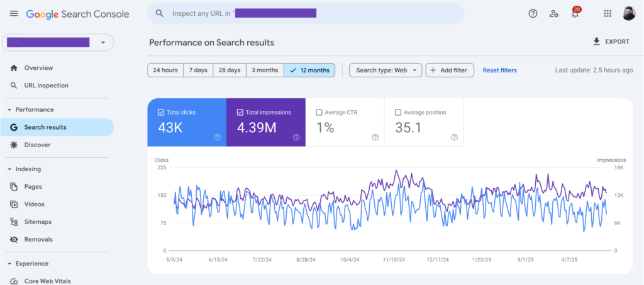Click the EXPORT button label
Screen dimensions: 644x285
coord(618,42)
